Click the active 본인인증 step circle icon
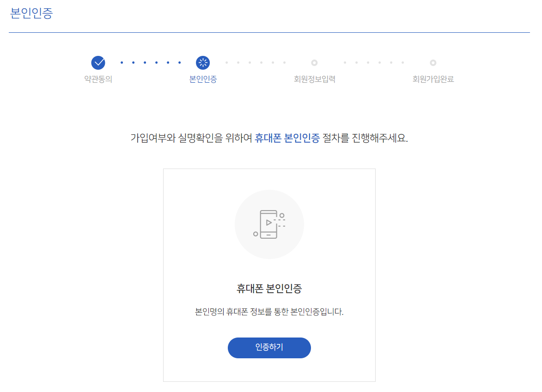The image size is (542, 392). pyautogui.click(x=203, y=62)
